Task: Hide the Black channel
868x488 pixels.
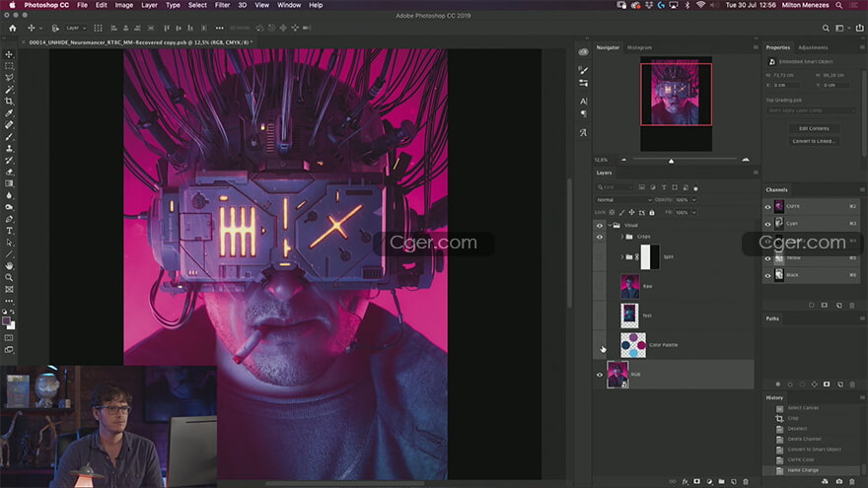Action: click(x=767, y=275)
